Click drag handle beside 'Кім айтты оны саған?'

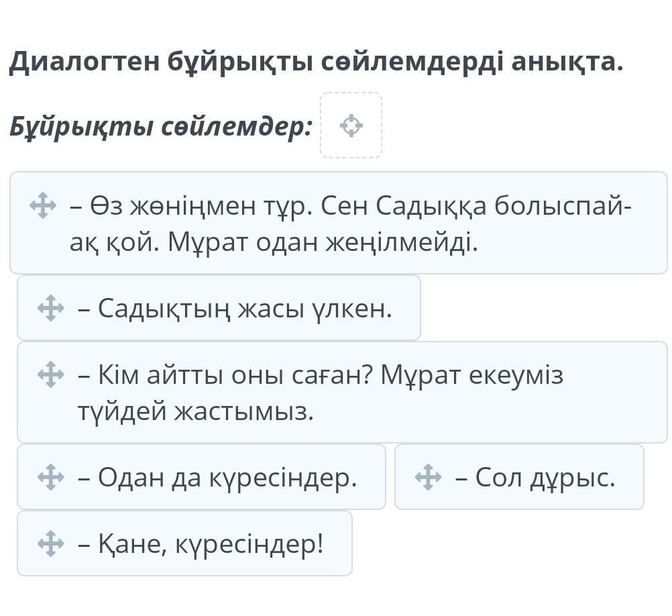(x=50, y=374)
